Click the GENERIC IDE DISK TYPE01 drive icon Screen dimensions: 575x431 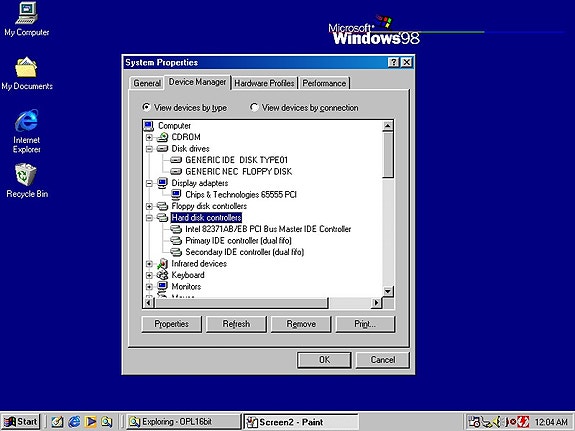[x=176, y=160]
